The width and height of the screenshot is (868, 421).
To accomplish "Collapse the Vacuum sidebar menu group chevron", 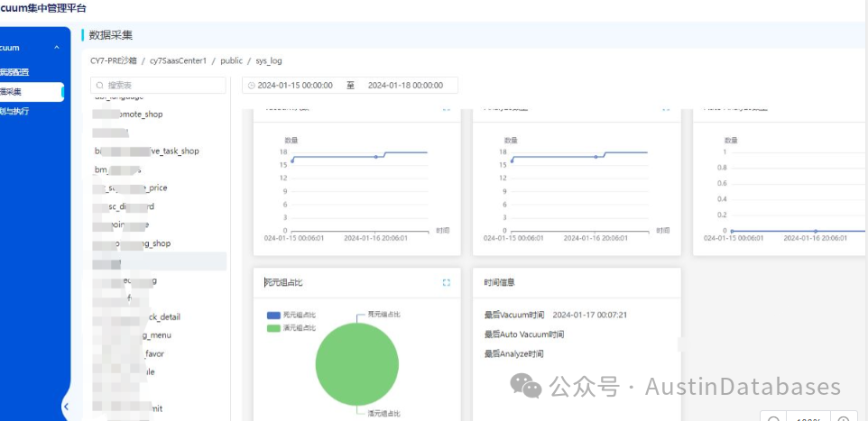I will tap(57, 48).
